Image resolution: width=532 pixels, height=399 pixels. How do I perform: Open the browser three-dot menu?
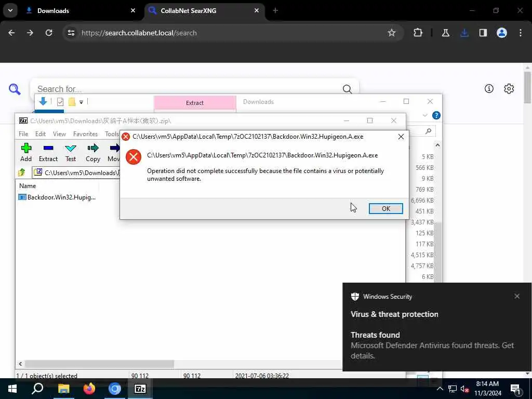[521, 33]
